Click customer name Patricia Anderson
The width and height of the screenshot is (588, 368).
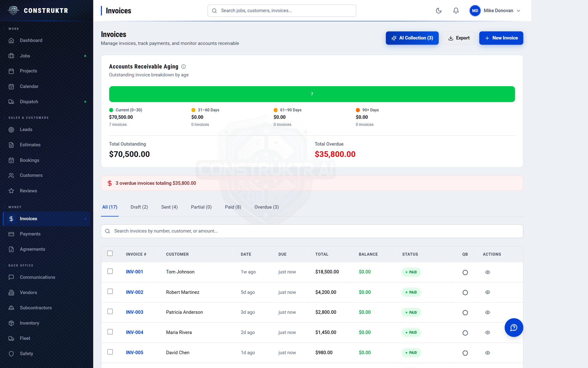coord(184,312)
